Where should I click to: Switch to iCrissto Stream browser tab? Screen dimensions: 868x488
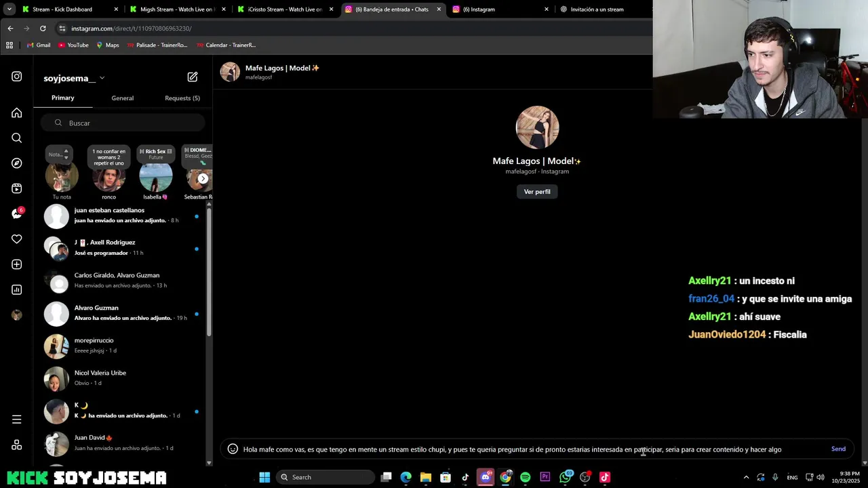click(x=285, y=9)
